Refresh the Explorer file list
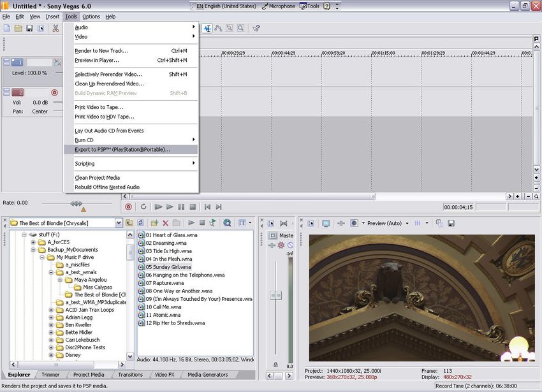The width and height of the screenshot is (542, 392). tap(140, 223)
